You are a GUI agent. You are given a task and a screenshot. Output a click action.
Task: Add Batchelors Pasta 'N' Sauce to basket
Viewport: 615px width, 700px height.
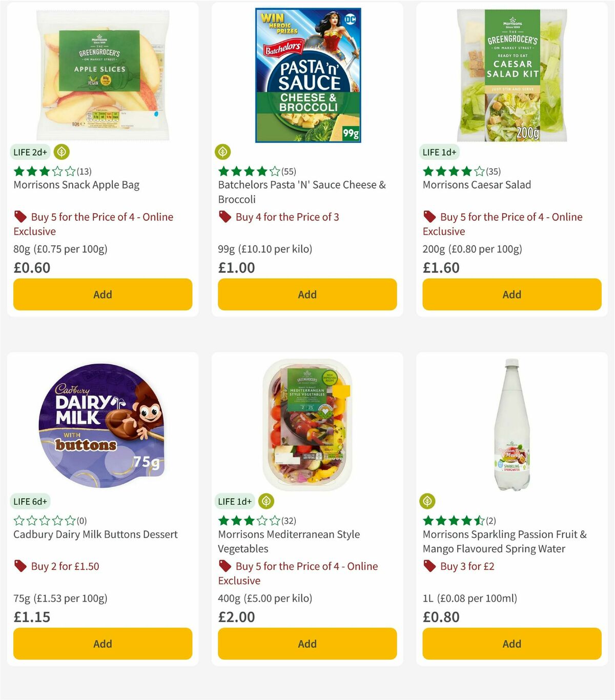[x=307, y=294]
